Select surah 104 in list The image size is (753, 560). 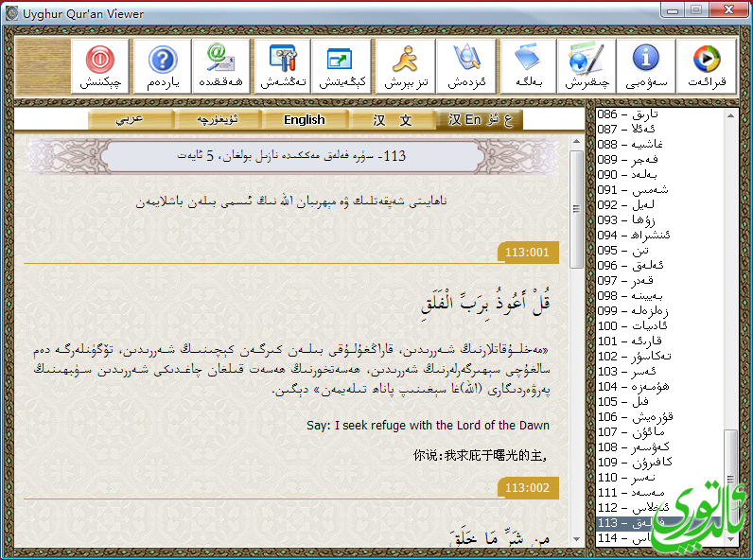(659, 386)
